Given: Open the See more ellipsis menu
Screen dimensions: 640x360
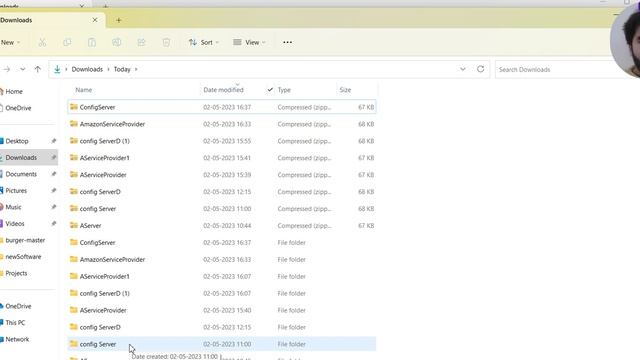Looking at the screenshot, I should [x=287, y=42].
